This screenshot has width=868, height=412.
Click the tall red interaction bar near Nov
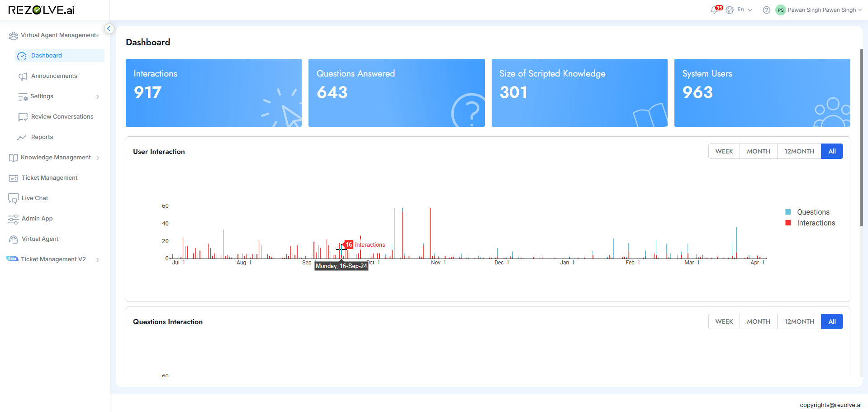[430, 233]
